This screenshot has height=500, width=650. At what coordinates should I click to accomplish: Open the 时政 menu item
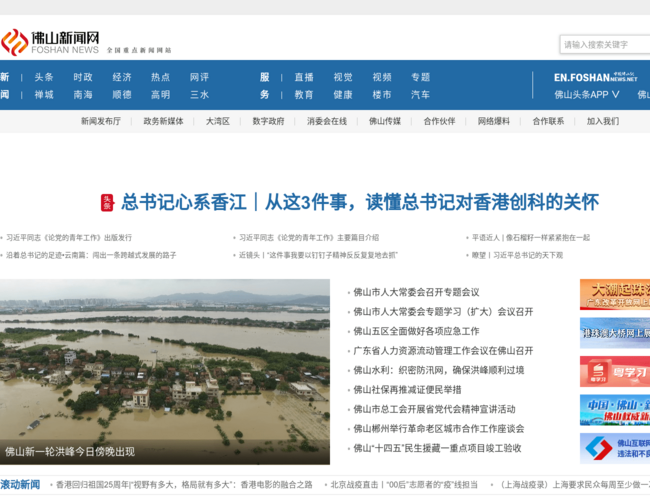tap(83, 77)
